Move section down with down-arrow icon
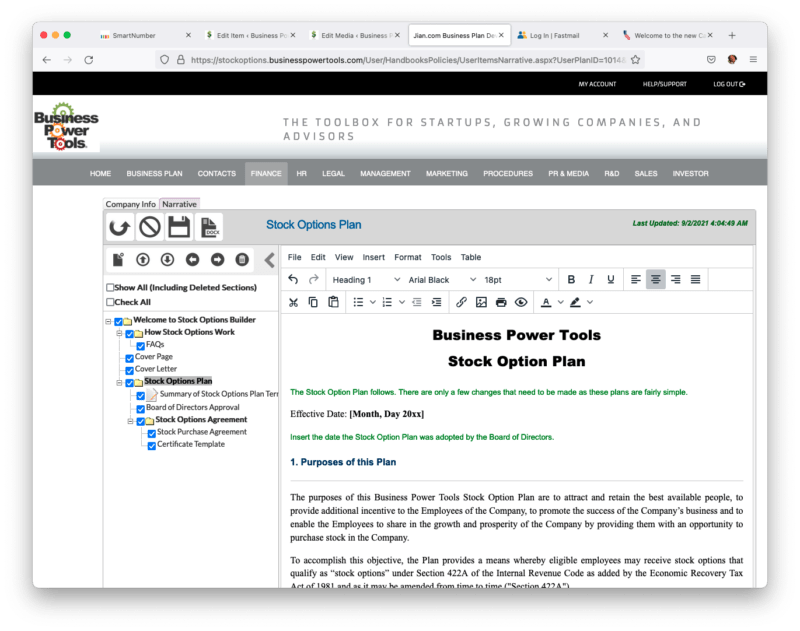This screenshot has width=800, height=631. click(x=167, y=260)
